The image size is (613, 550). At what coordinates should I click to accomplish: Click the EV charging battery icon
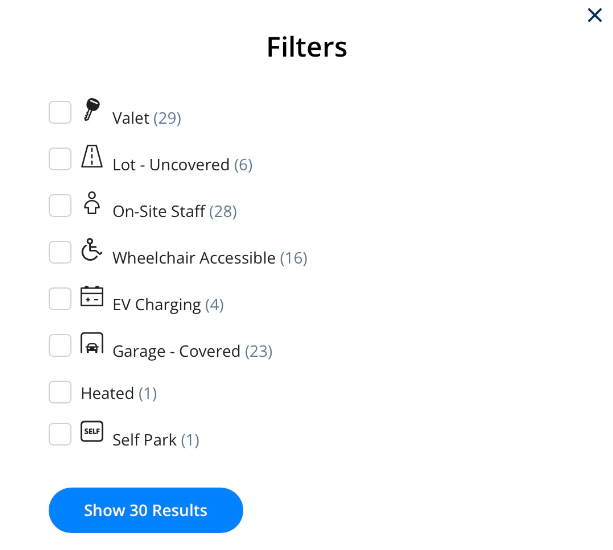pos(92,296)
